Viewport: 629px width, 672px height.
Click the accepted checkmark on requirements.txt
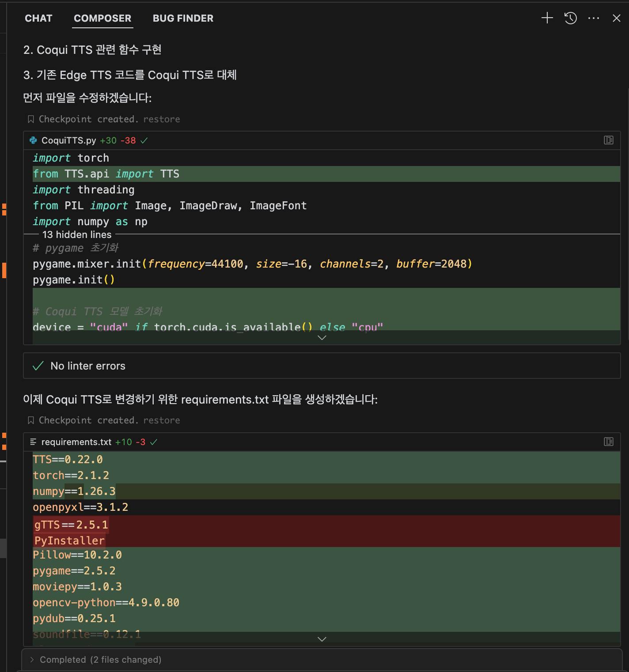(154, 442)
